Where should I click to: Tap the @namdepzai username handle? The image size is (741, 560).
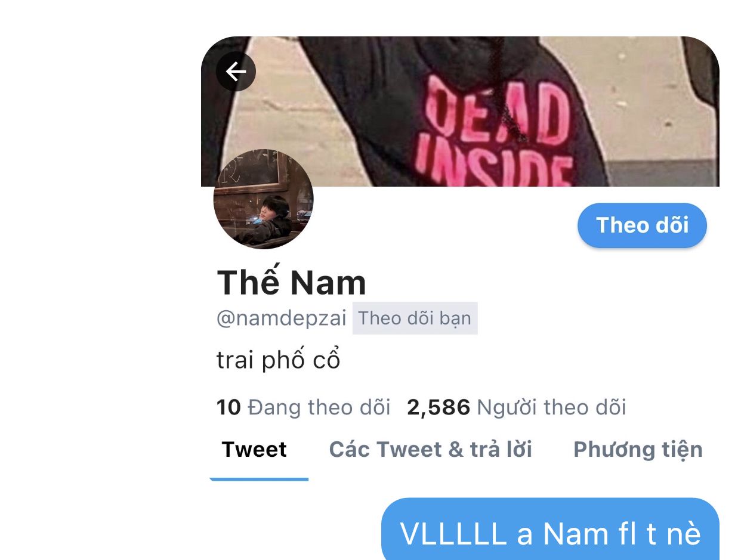pyautogui.click(x=282, y=318)
